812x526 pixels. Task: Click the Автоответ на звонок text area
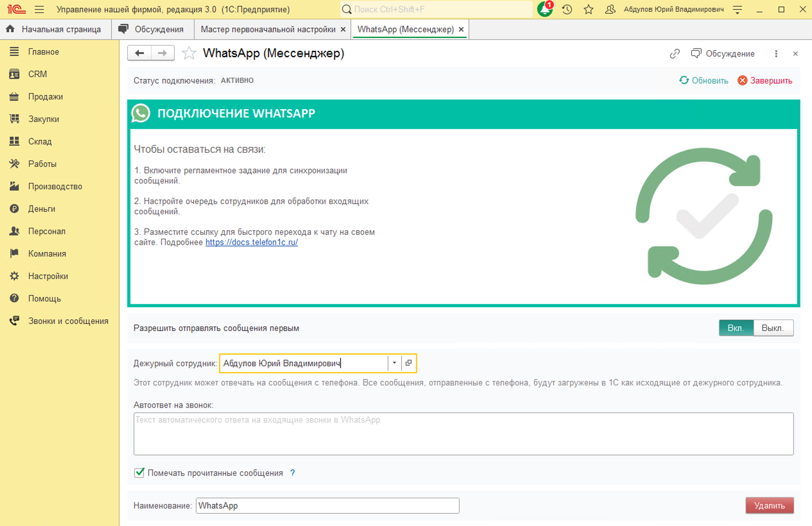click(463, 434)
